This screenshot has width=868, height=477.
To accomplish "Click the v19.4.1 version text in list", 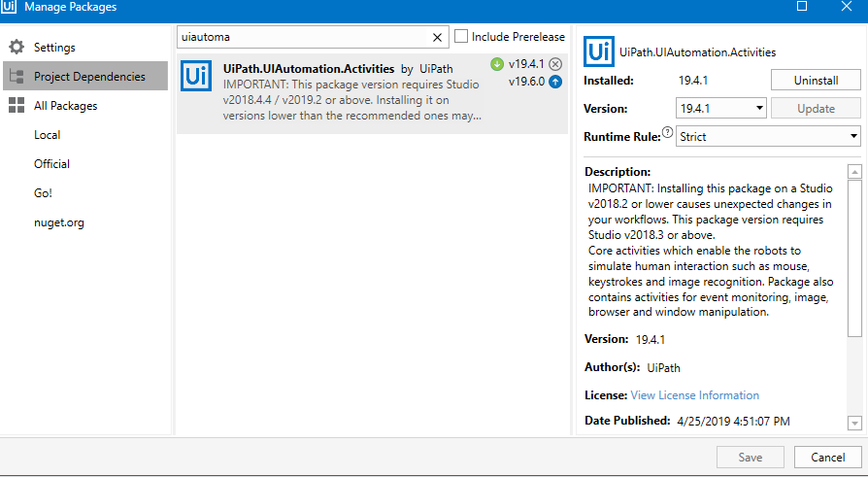I will pyautogui.click(x=526, y=64).
